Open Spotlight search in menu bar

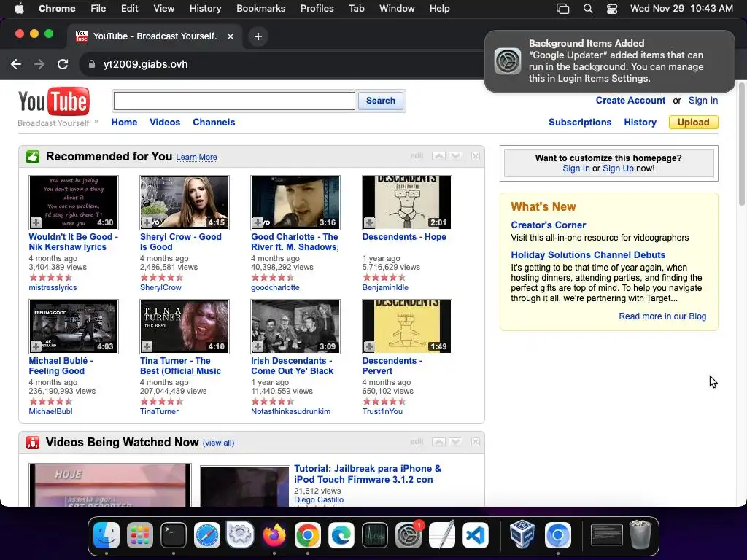pos(588,9)
